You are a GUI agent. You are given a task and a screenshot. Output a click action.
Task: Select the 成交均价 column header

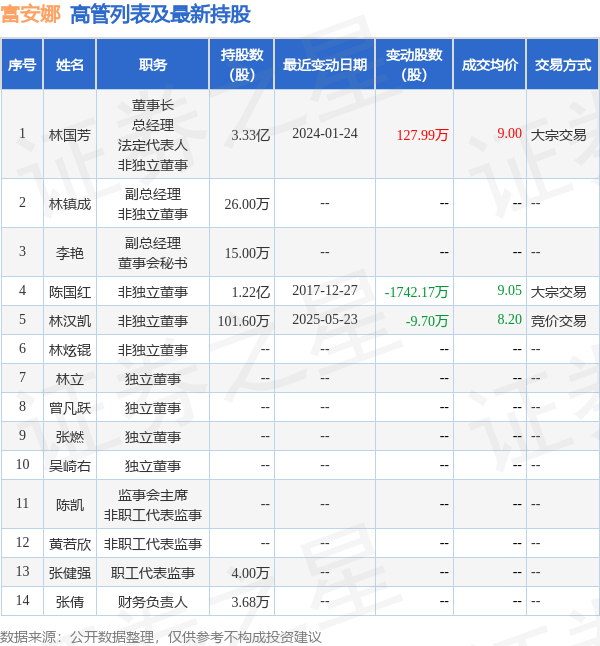pos(490,65)
